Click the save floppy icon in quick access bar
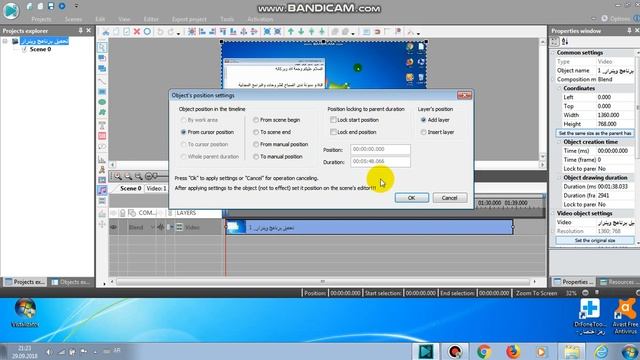The width and height of the screenshot is (640, 360). (51, 6)
